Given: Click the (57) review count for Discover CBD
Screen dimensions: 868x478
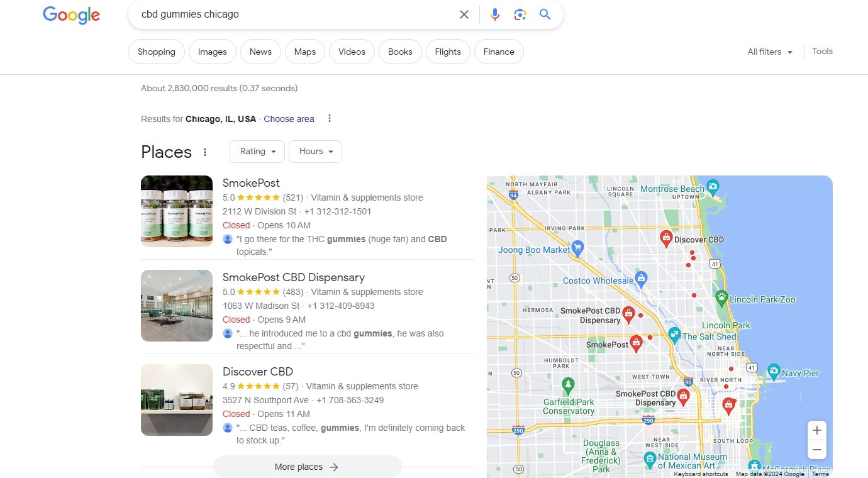Looking at the screenshot, I should tap(291, 386).
